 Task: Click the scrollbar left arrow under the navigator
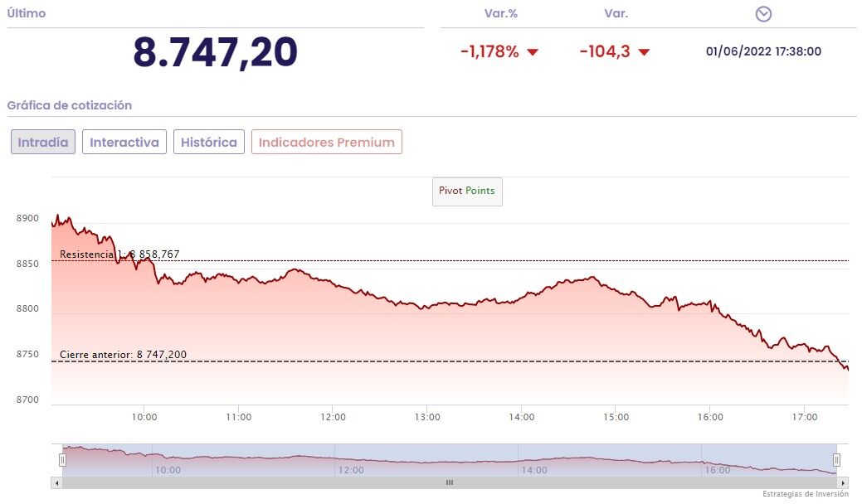pos(56,482)
